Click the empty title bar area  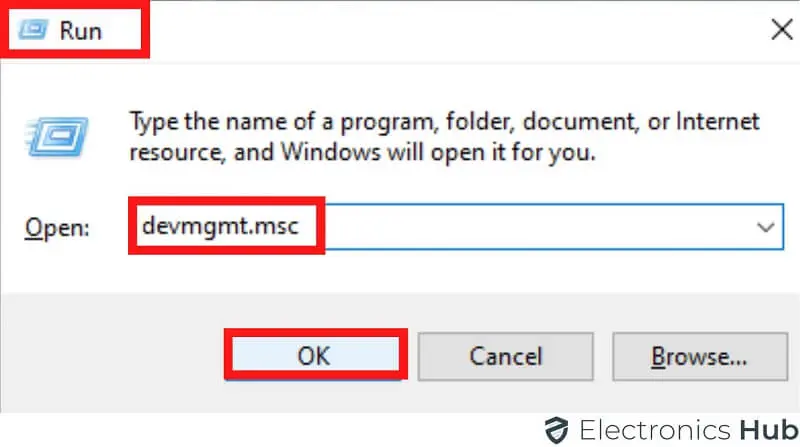pos(450,30)
